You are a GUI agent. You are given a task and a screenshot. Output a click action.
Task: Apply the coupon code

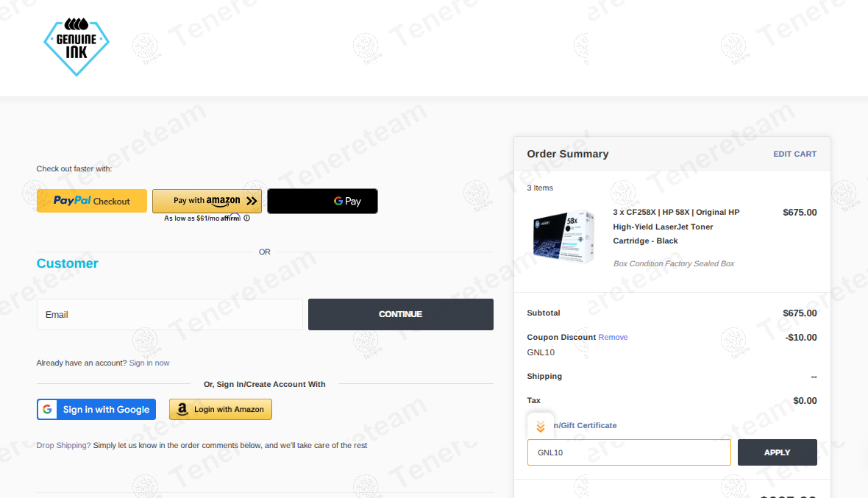click(778, 452)
